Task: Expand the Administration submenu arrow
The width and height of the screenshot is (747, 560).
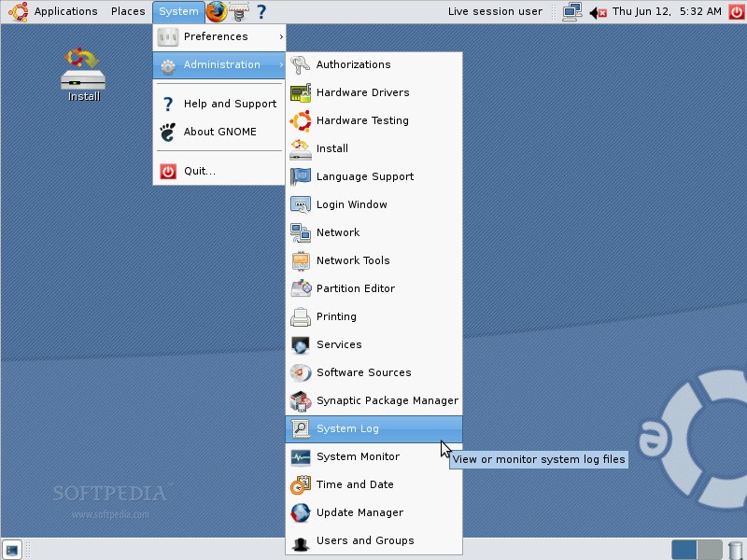Action: click(279, 65)
